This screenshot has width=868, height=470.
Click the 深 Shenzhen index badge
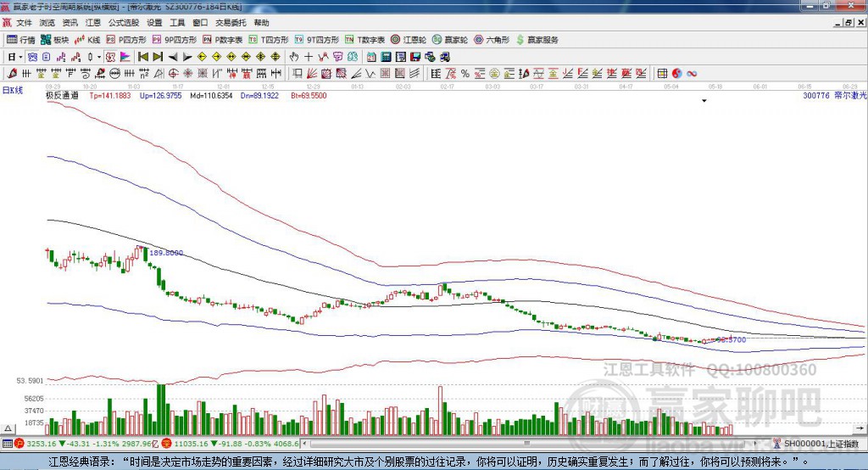[167, 444]
